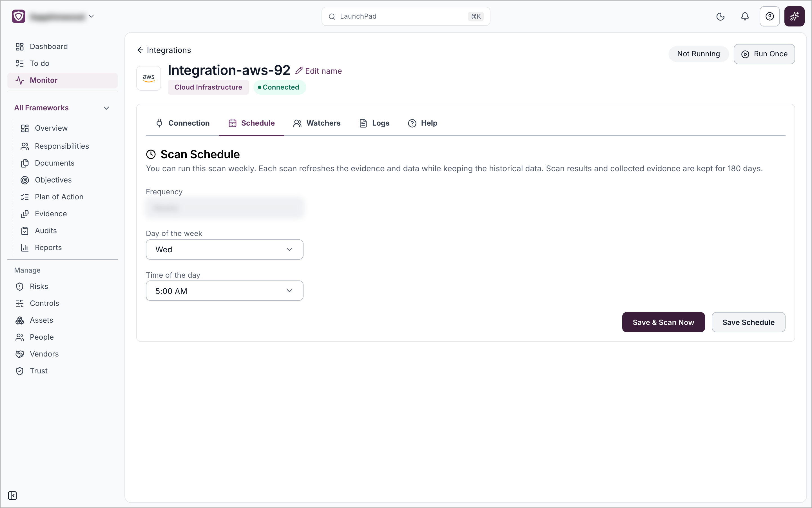Screen dimensions: 812x508
Task: Toggle dark mode moon icon
Action: [720, 16]
